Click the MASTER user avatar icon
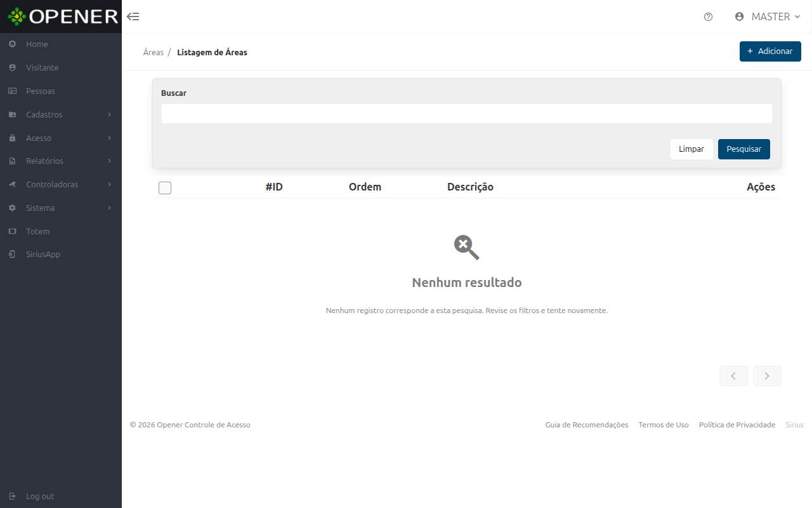812x508 pixels. pyautogui.click(x=739, y=17)
